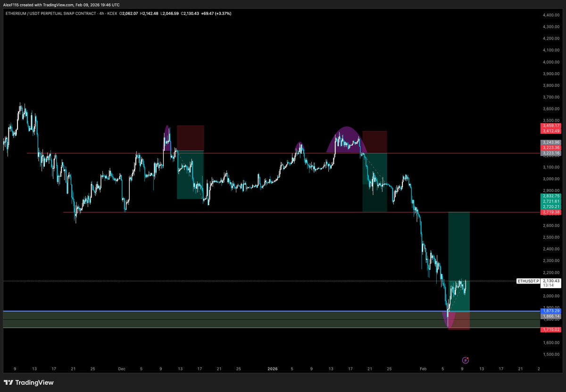Screen dimensions: 566x392
Task: Click the 4,000.00 price axis label
Action: (x=551, y=62)
